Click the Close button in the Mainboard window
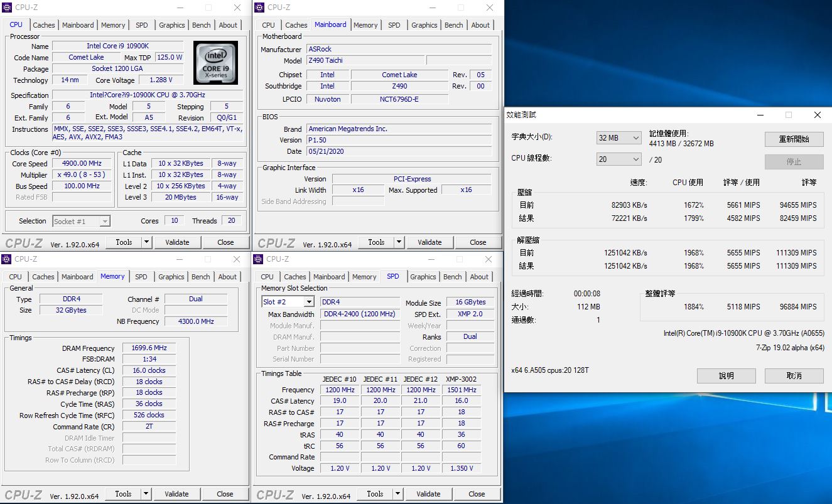The image size is (832, 504). [478, 242]
